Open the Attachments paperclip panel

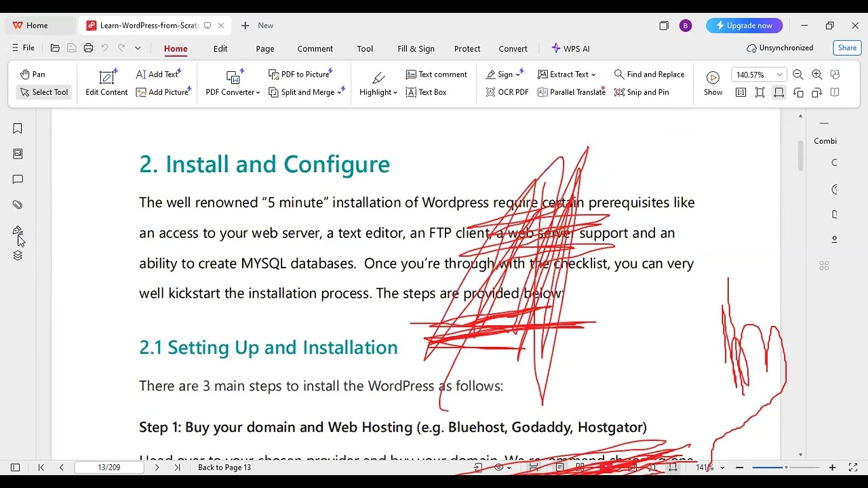[18, 205]
